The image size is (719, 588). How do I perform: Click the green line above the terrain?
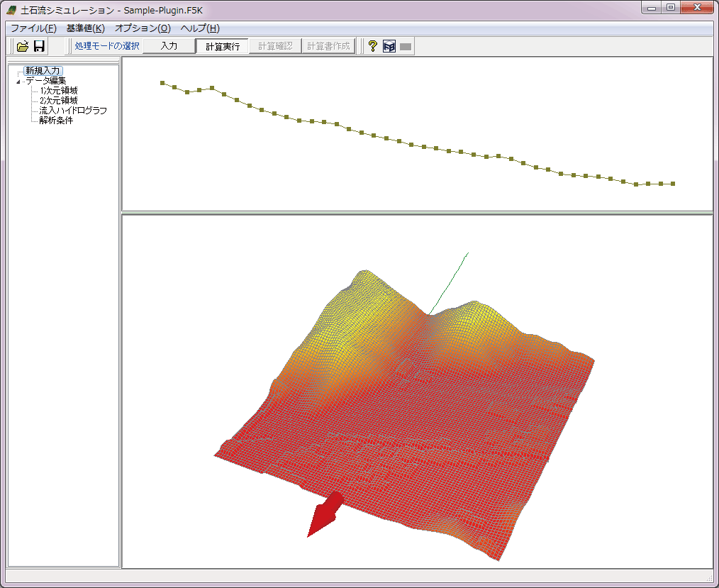click(449, 284)
